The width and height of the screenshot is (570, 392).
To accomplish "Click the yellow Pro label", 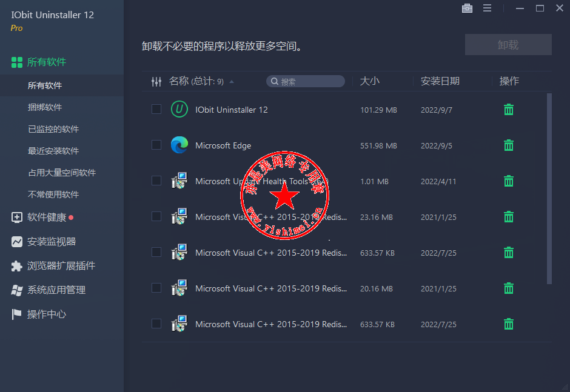I will 17,28.
